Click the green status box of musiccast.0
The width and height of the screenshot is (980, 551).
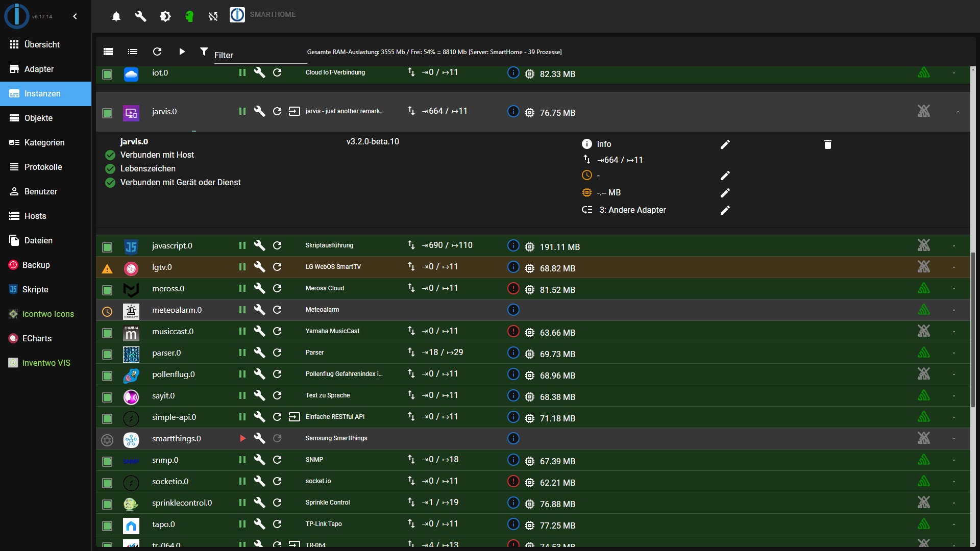point(107,333)
